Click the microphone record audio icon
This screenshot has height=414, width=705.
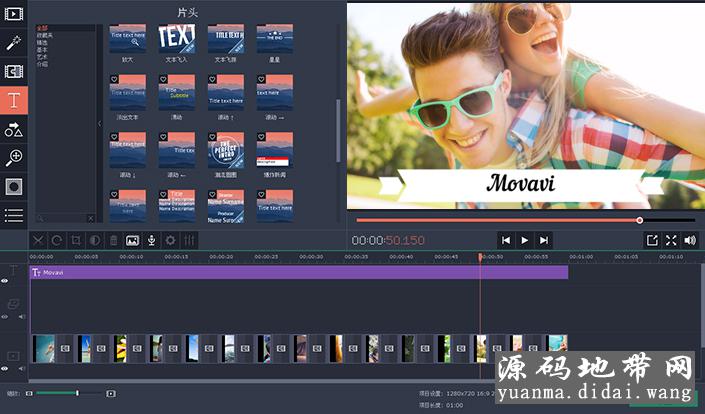pyautogui.click(x=151, y=240)
